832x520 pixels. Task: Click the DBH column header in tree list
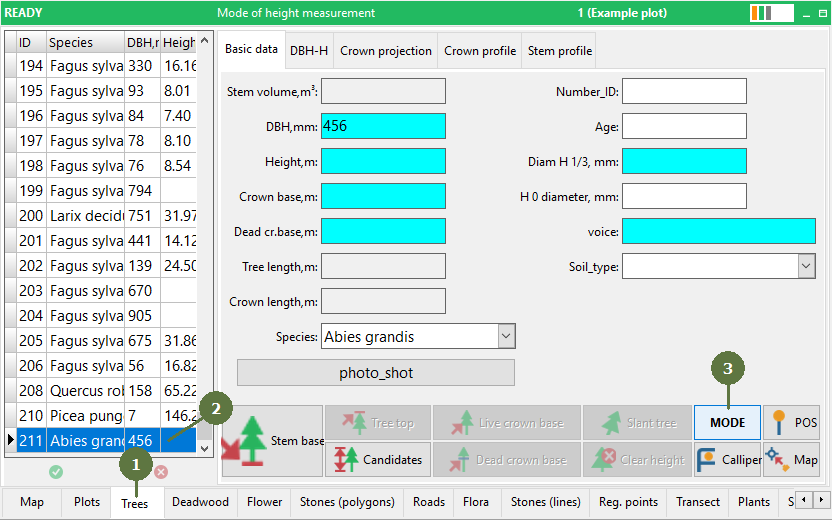(x=142, y=42)
